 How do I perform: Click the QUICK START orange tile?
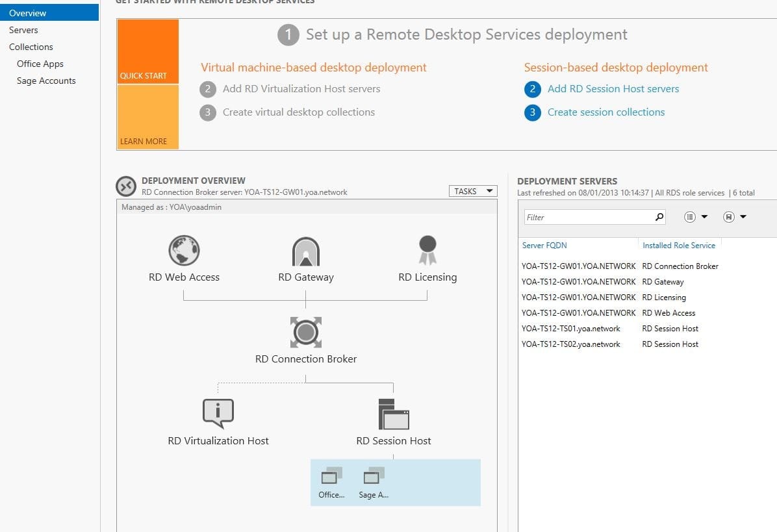pyautogui.click(x=147, y=51)
